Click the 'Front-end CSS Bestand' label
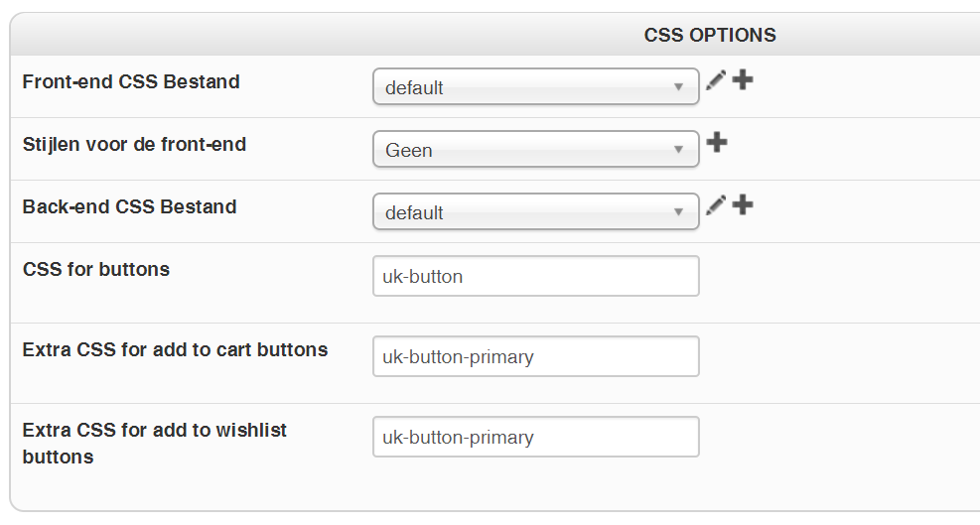 coord(131,81)
